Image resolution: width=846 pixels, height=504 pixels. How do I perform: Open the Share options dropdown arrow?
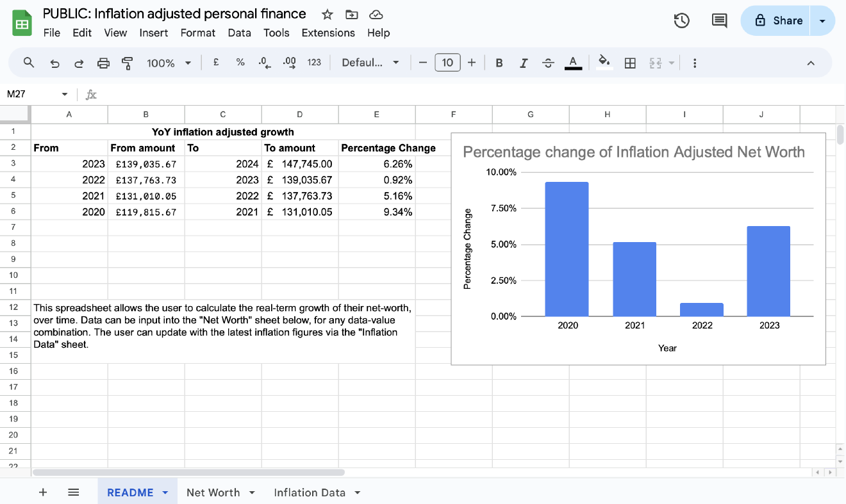pos(822,20)
